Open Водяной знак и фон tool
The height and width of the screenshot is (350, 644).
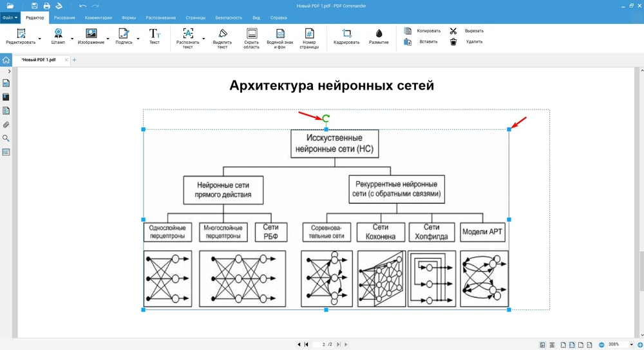280,38
